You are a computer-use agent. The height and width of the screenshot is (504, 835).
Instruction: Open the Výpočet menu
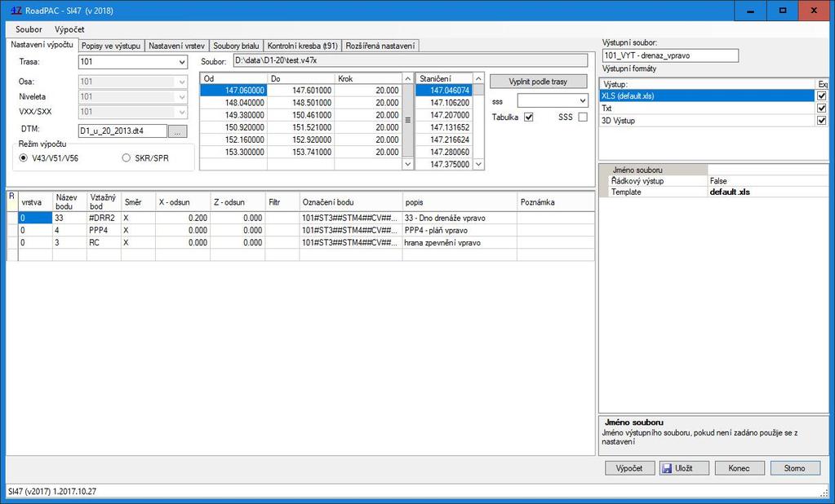tap(69, 29)
